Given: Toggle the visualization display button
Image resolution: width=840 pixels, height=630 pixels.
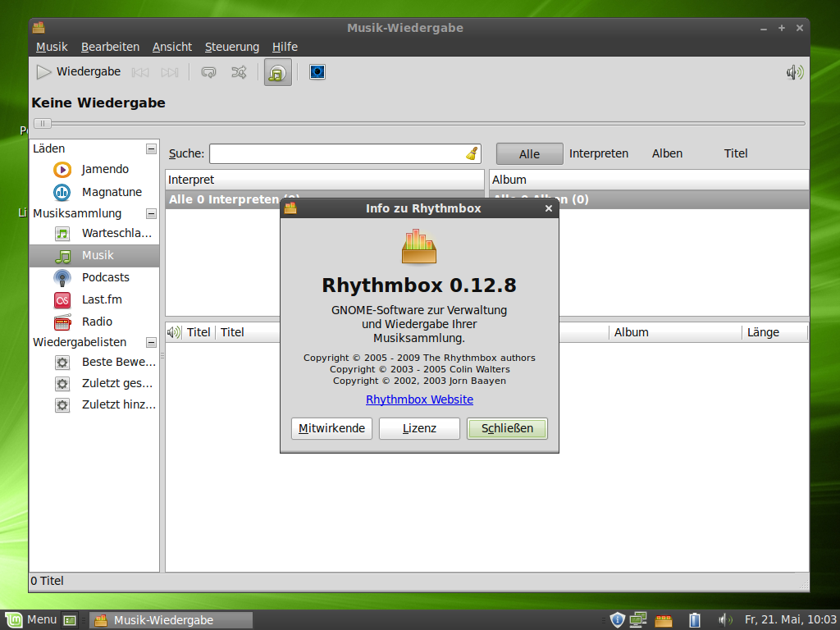Looking at the screenshot, I should pyautogui.click(x=317, y=72).
